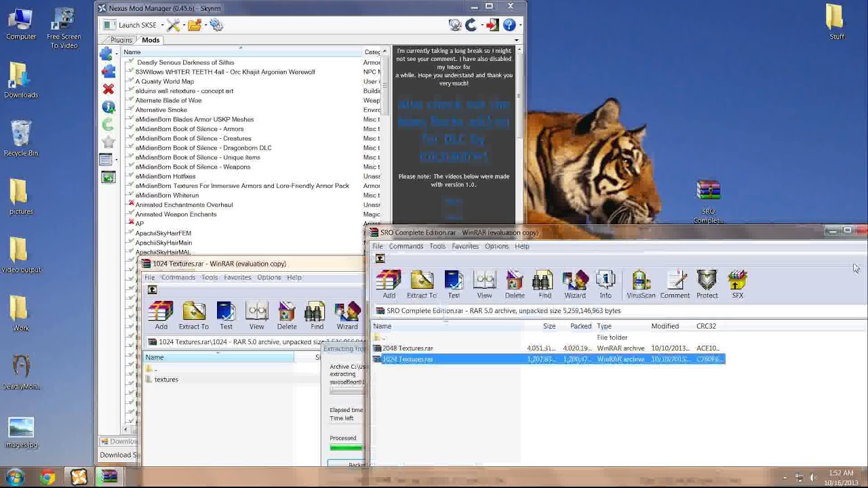868x488 pixels.
Task: Sort SRO archive by Size column header
Action: point(549,326)
